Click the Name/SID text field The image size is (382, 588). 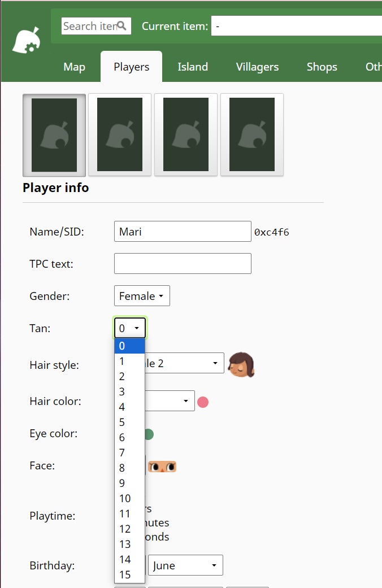[x=183, y=232]
